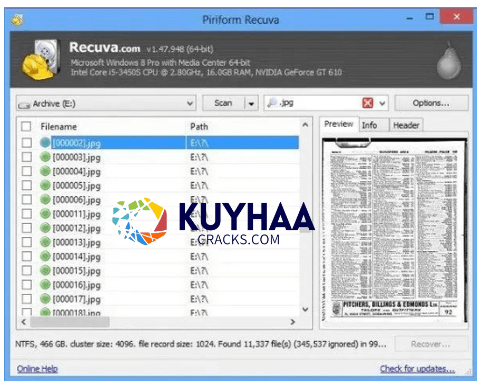Click the Piriform pear logo
Image resolution: width=484 pixels, height=386 pixels.
click(x=449, y=61)
